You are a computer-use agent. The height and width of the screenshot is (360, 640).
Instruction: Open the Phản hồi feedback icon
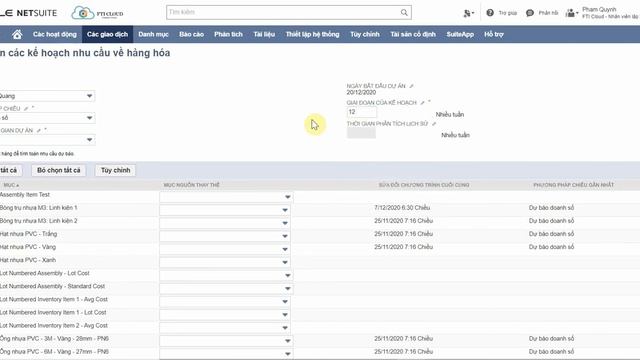[x=529, y=13]
